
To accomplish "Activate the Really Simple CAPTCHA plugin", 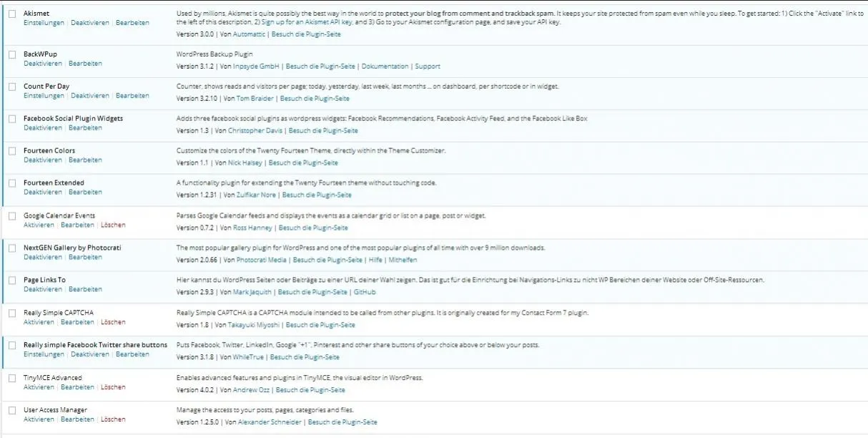I will pos(39,322).
